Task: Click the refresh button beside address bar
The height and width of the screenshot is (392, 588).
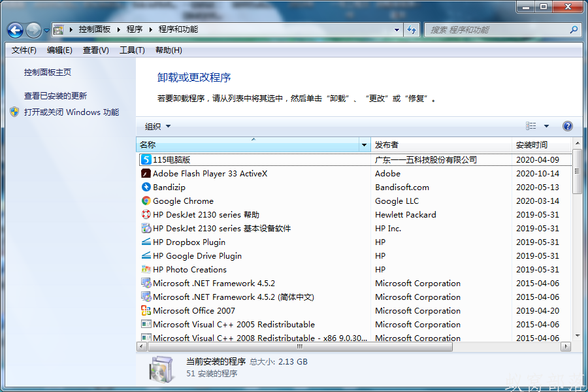Action: pyautogui.click(x=412, y=30)
